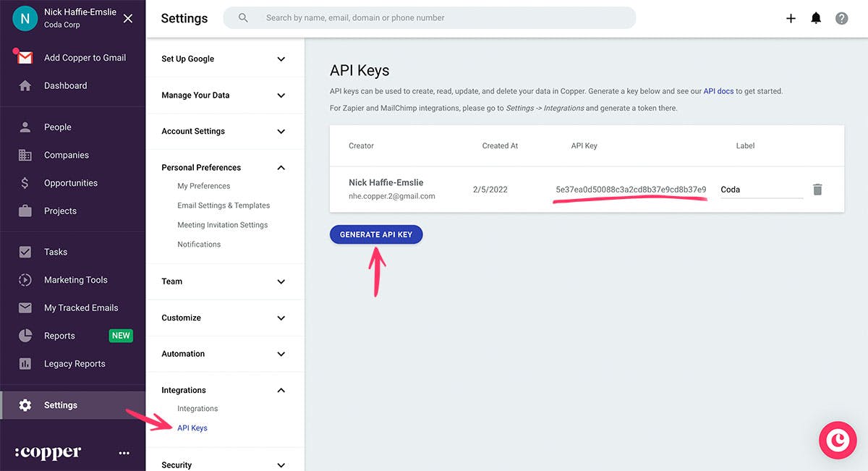Delete the Coda API key with trash icon
The width and height of the screenshot is (868, 471).
coord(817,190)
